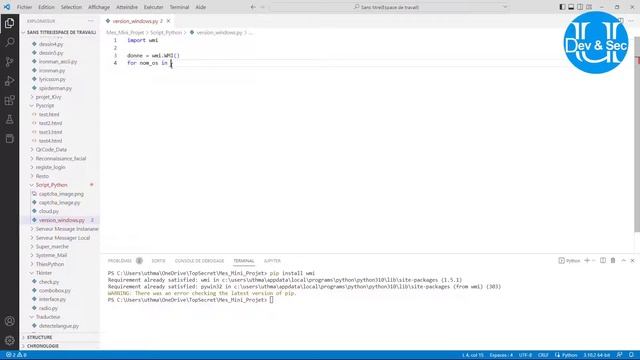
Task: Click the errors and warnings status indicator
Action: coord(16,355)
